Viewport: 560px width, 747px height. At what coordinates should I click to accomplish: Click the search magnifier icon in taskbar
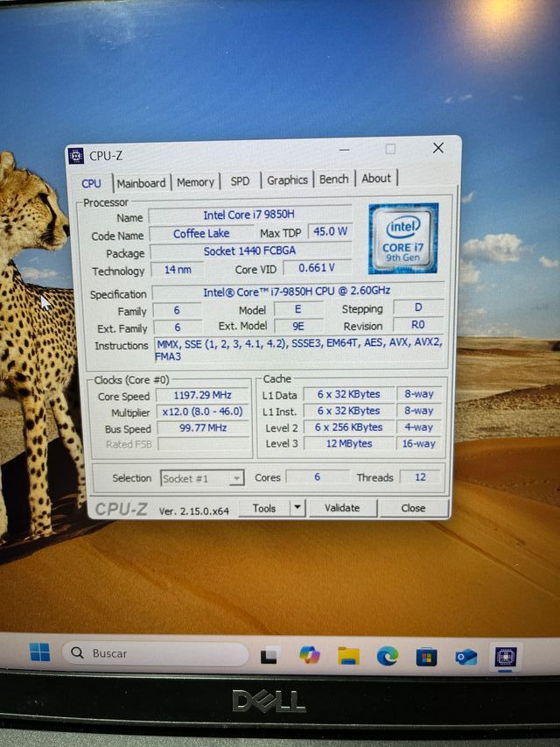click(77, 652)
